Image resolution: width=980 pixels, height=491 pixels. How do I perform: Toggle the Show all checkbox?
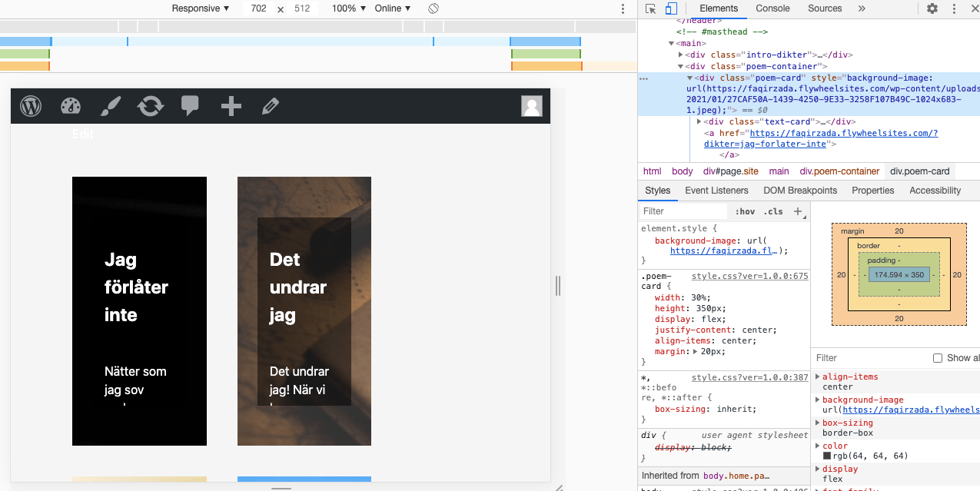tap(938, 358)
